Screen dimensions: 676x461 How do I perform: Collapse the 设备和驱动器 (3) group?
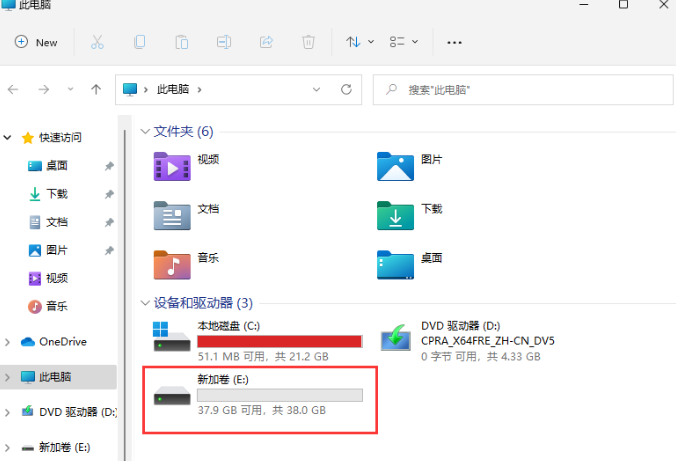point(145,303)
